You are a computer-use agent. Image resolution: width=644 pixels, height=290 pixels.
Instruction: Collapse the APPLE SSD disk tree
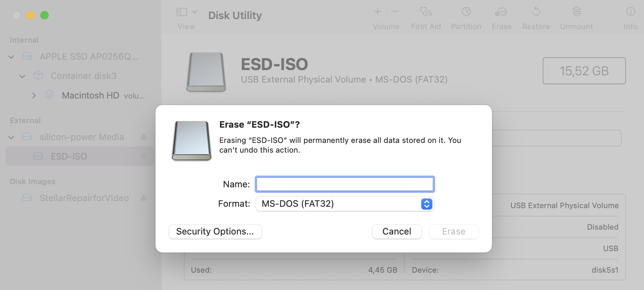click(11, 57)
